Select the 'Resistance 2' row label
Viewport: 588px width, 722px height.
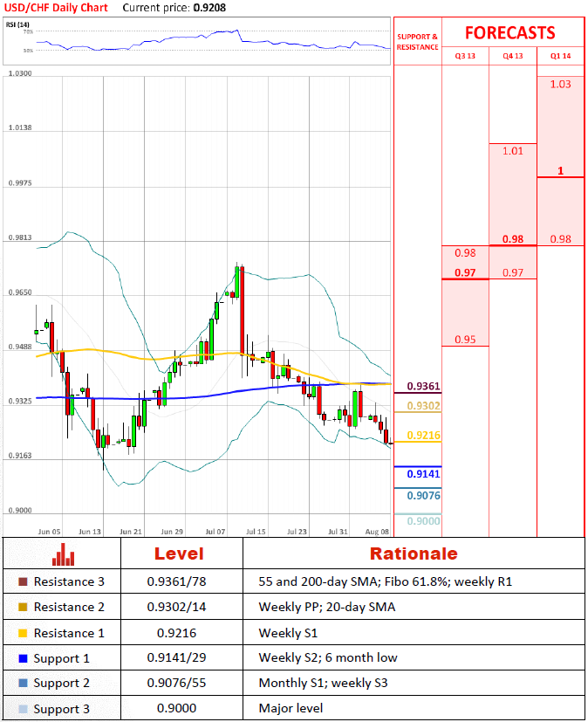pos(69,607)
